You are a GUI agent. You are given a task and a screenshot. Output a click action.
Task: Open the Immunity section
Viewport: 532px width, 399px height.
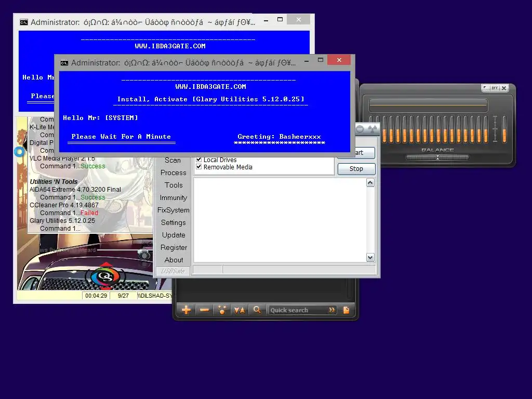[x=174, y=198]
